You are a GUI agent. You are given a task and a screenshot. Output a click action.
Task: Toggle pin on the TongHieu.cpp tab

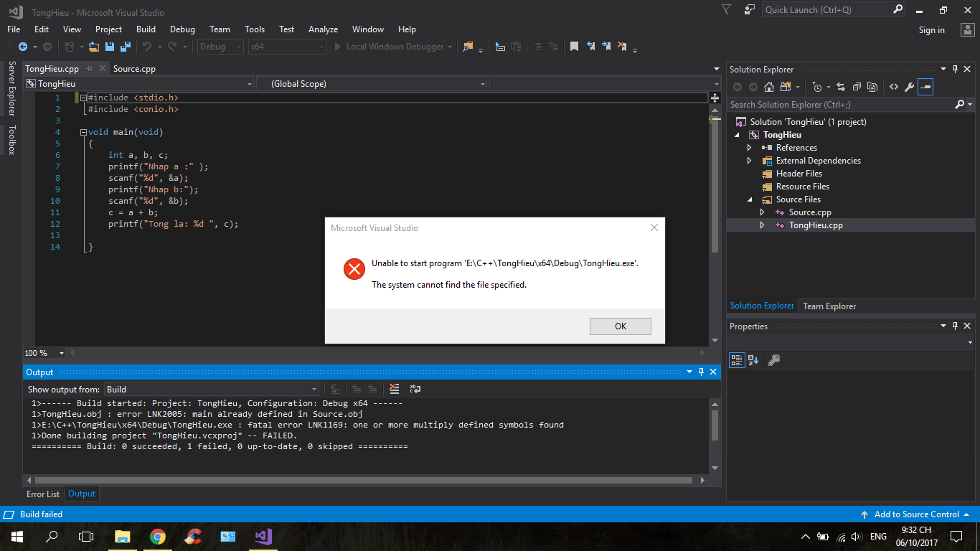point(89,69)
